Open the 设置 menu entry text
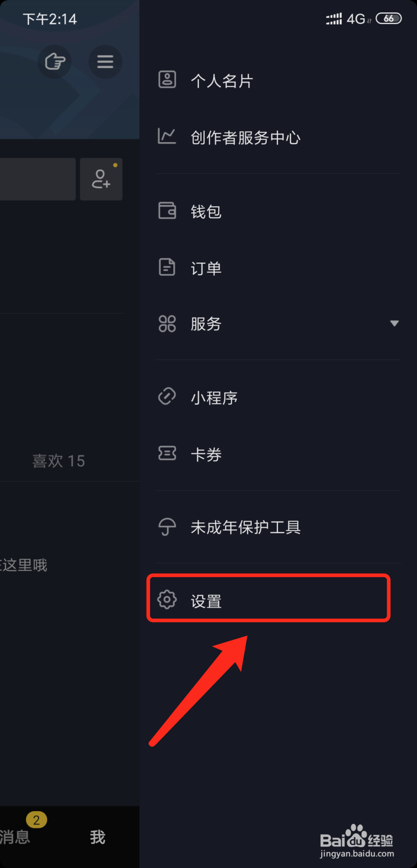The image size is (417, 868). click(206, 601)
